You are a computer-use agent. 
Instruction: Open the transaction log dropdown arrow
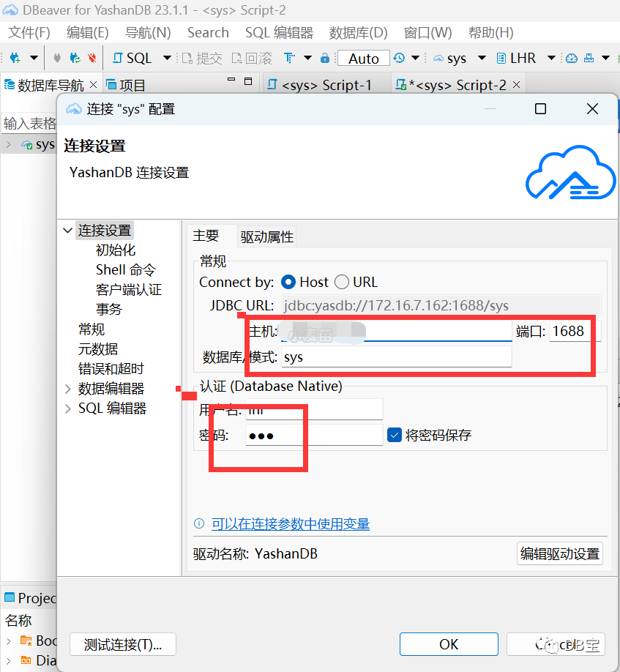tap(415, 58)
